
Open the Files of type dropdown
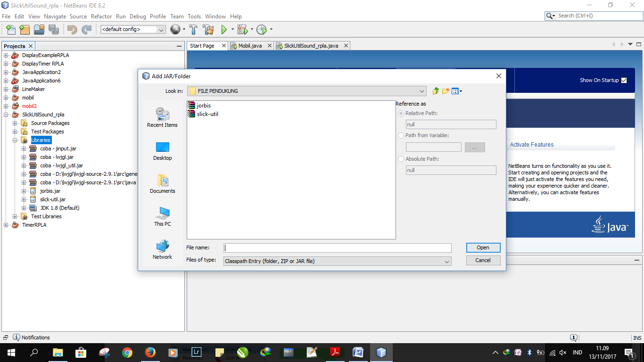tap(446, 261)
